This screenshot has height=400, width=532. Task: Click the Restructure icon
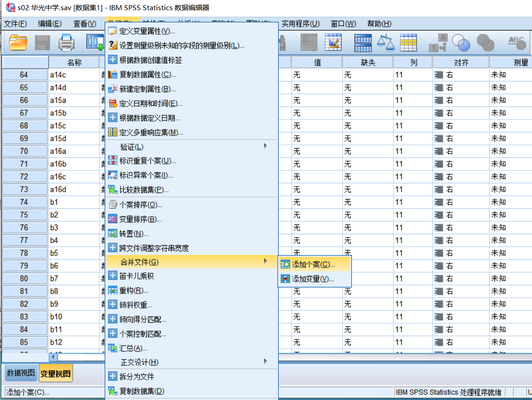click(x=113, y=290)
